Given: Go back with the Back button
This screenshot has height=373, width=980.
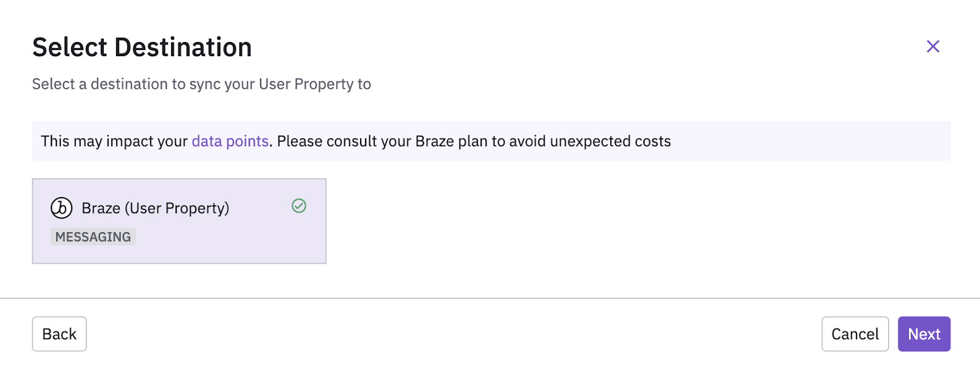Looking at the screenshot, I should click(x=59, y=334).
